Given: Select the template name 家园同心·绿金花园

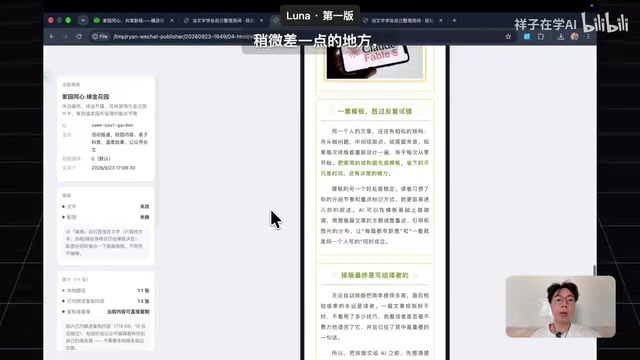Looking at the screenshot, I should point(85,97).
